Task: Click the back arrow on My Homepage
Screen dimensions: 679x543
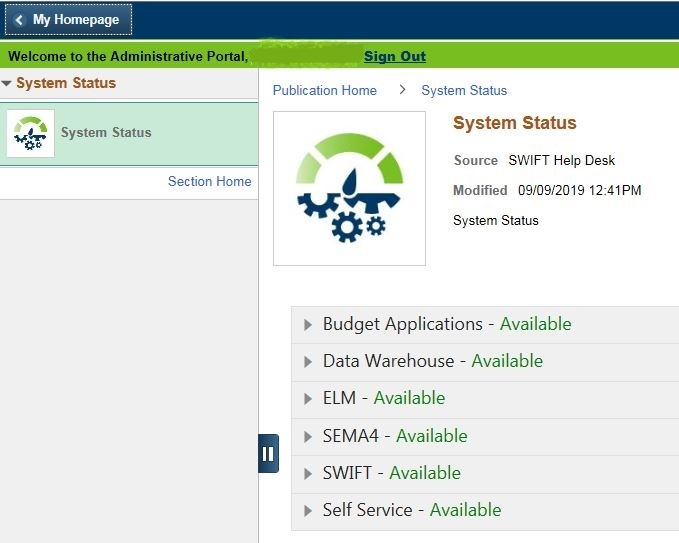Action: tap(19, 20)
